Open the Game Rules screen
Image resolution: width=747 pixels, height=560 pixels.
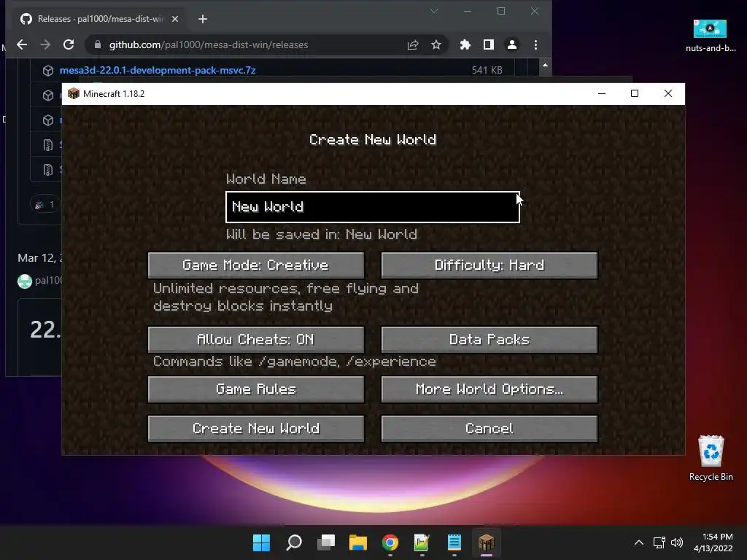256,389
